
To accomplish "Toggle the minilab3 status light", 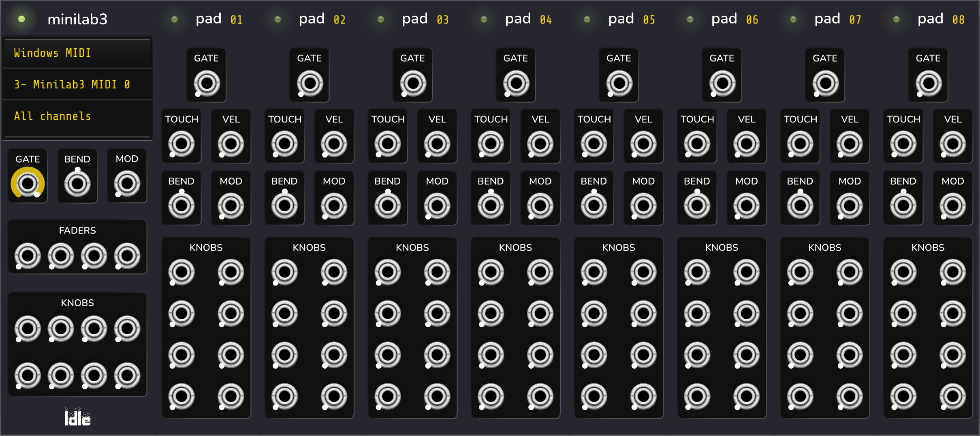I will pyautogui.click(x=22, y=19).
